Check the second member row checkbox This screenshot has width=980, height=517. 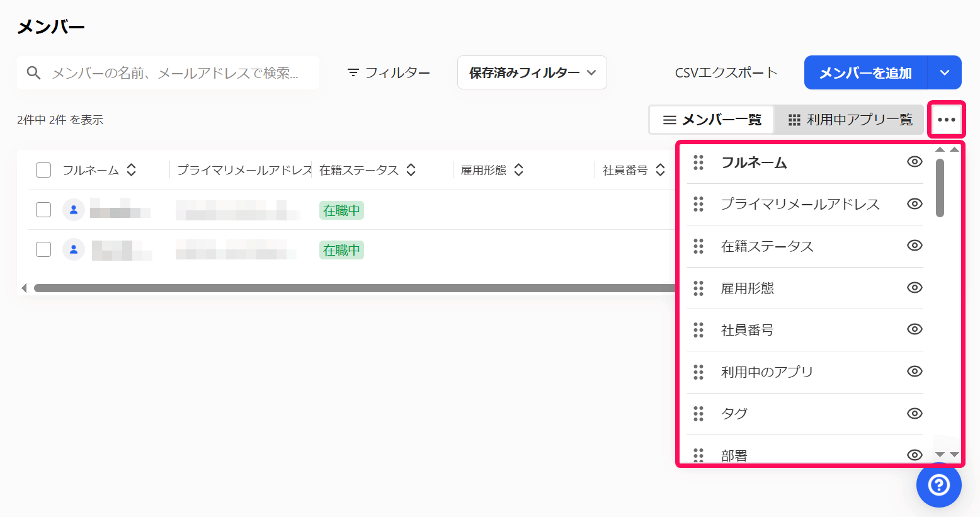click(43, 249)
